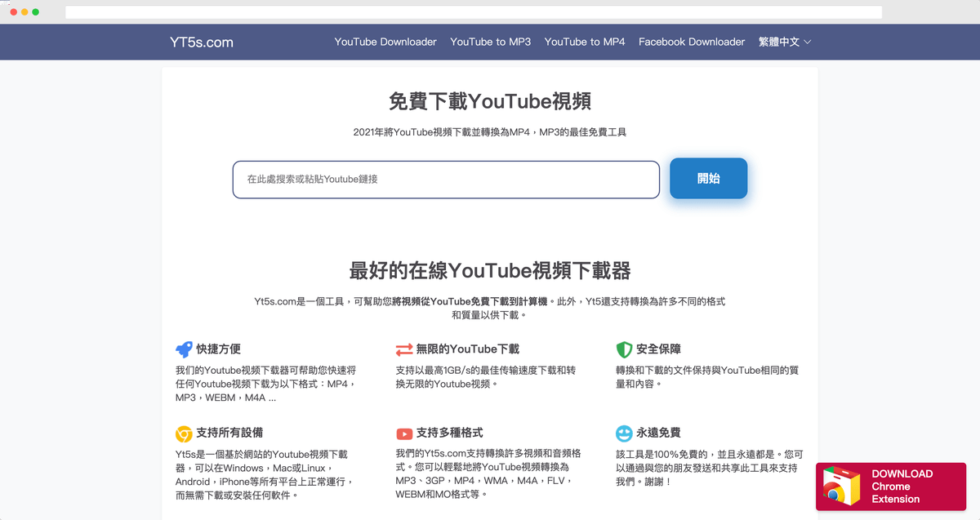Open the YouTube Downloader navigation item
This screenshot has width=980, height=520.
coord(385,42)
